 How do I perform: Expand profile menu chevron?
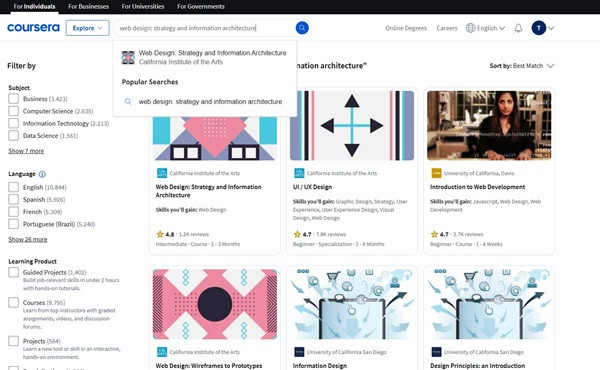click(x=551, y=28)
